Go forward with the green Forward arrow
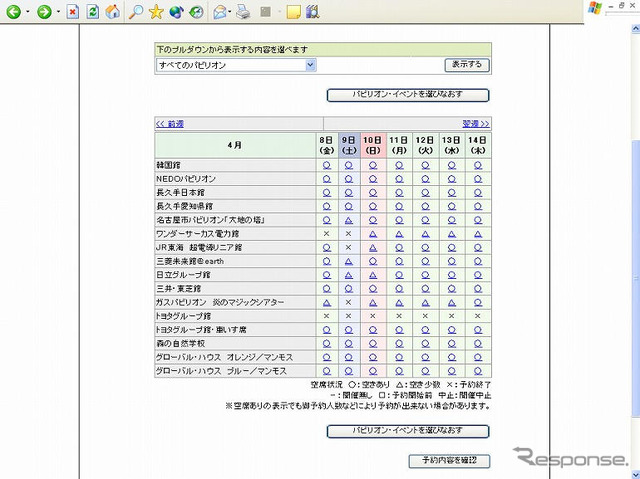The image size is (640, 479). (x=44, y=12)
